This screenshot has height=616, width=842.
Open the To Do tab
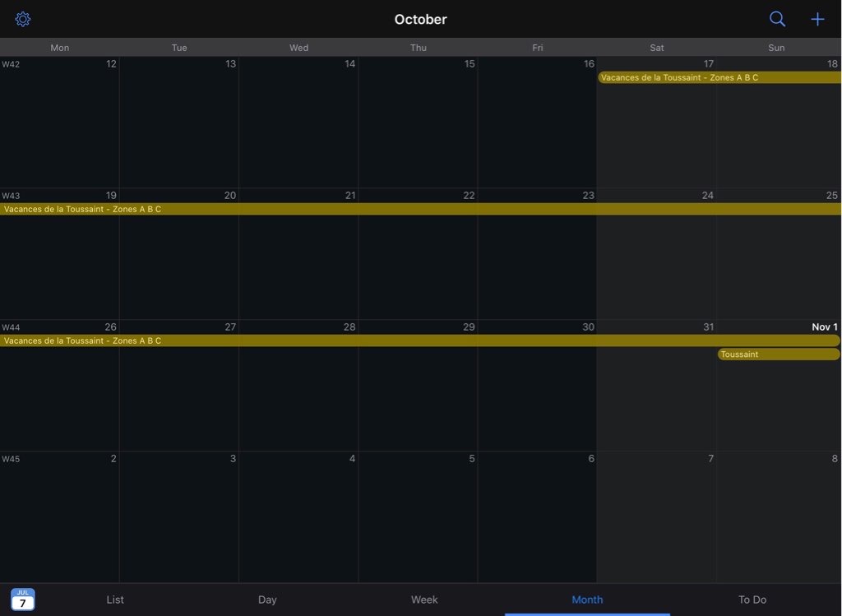click(x=752, y=600)
